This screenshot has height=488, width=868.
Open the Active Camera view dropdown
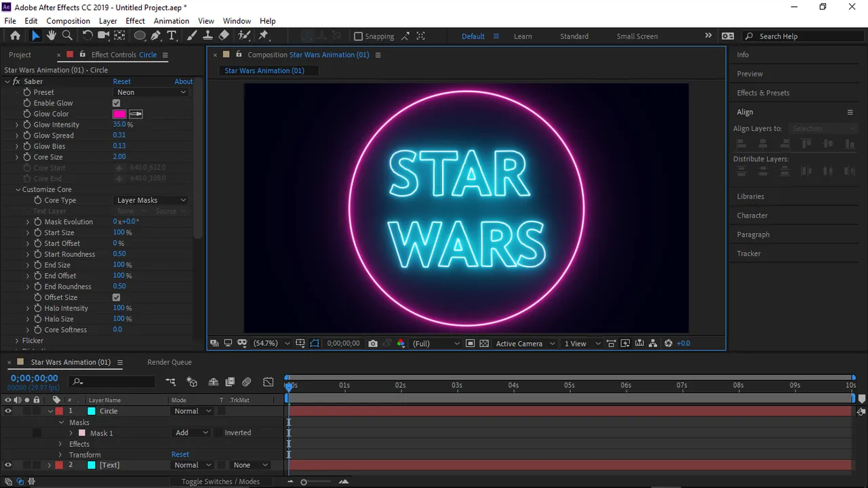point(526,344)
